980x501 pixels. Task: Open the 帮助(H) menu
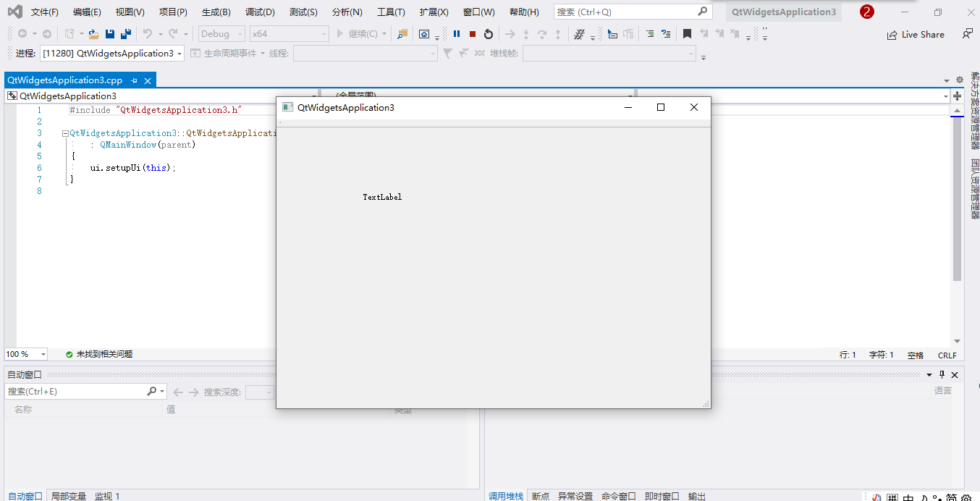524,12
